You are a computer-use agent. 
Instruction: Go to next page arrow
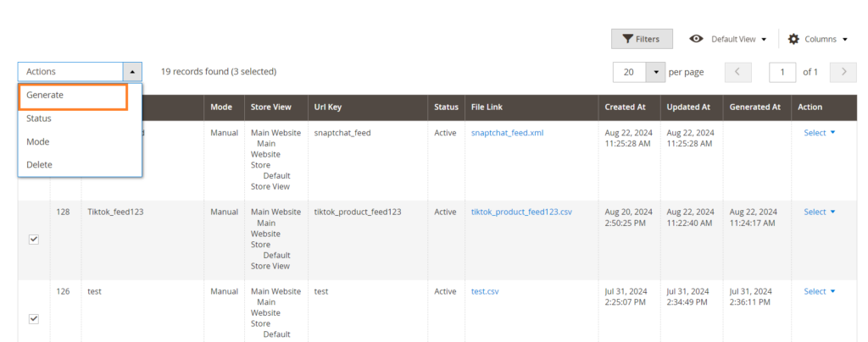coord(843,72)
